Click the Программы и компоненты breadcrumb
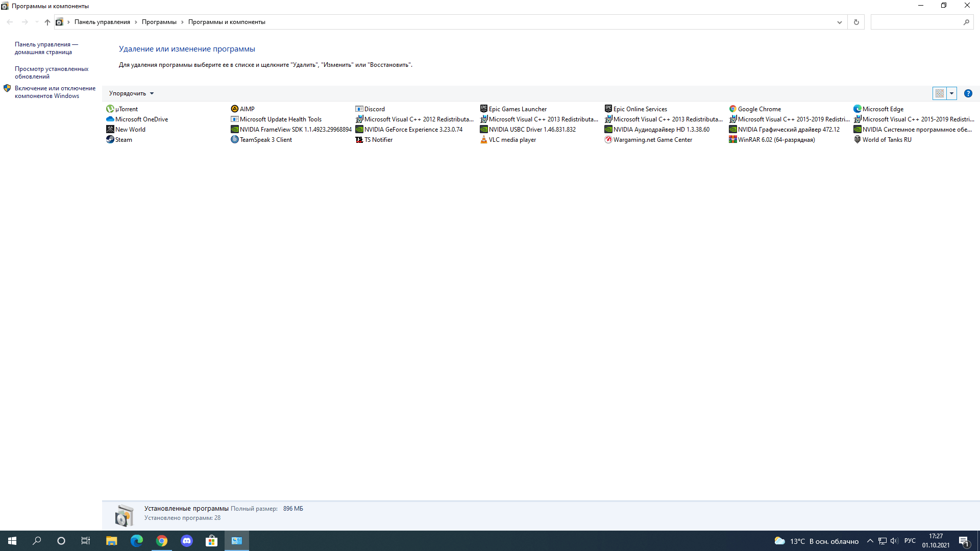The image size is (980, 551). tap(227, 22)
